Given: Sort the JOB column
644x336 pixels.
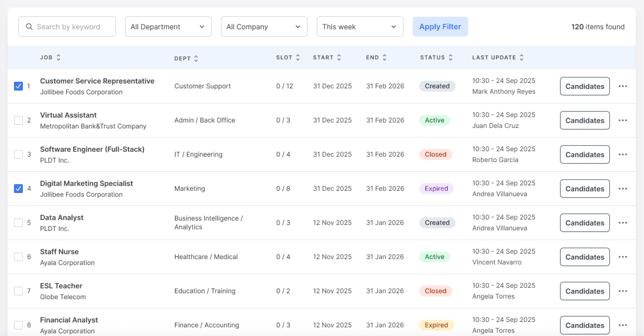Looking at the screenshot, I should point(58,57).
